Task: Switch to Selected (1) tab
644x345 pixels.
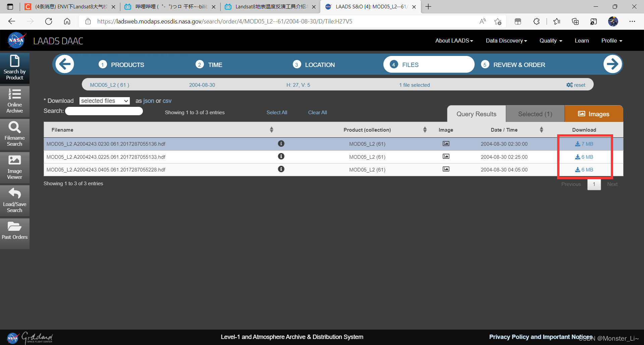Action: point(535,114)
